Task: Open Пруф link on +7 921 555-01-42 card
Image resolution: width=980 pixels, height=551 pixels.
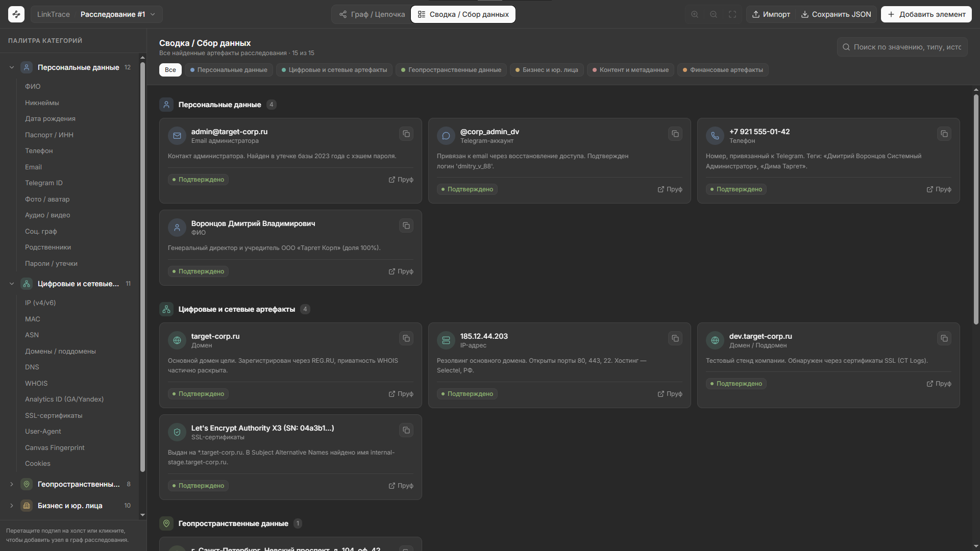Action: [x=939, y=189]
